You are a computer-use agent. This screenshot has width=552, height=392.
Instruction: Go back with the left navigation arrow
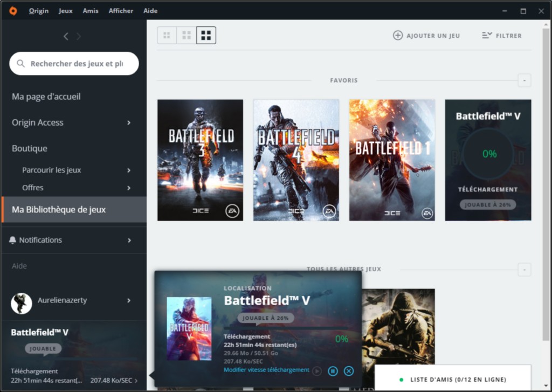click(66, 36)
